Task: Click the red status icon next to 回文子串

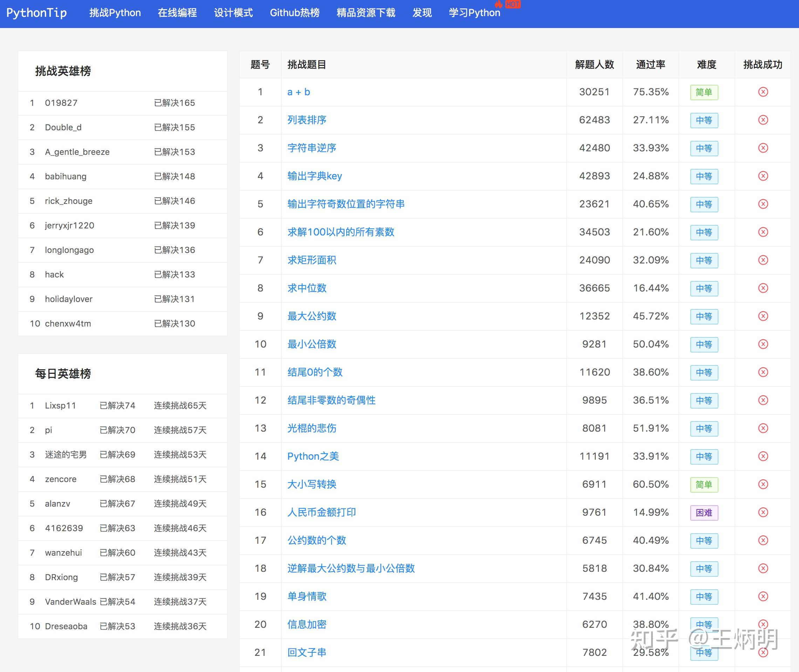Action: [763, 652]
